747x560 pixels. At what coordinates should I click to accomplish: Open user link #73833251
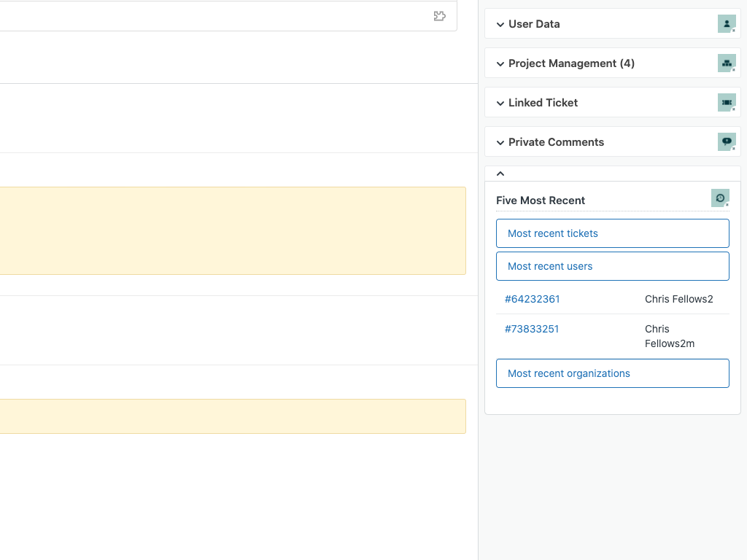[532, 329]
